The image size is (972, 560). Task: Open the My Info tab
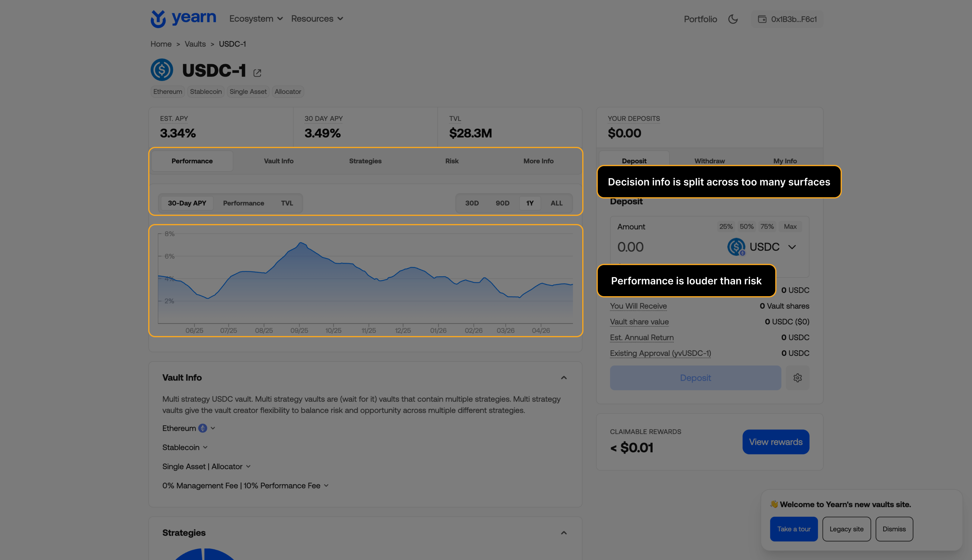pos(785,161)
